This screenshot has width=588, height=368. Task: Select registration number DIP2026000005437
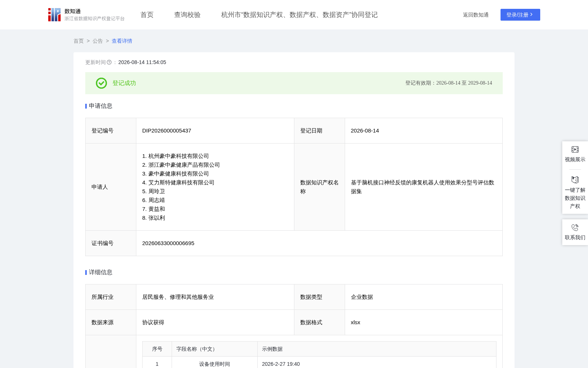click(x=167, y=131)
